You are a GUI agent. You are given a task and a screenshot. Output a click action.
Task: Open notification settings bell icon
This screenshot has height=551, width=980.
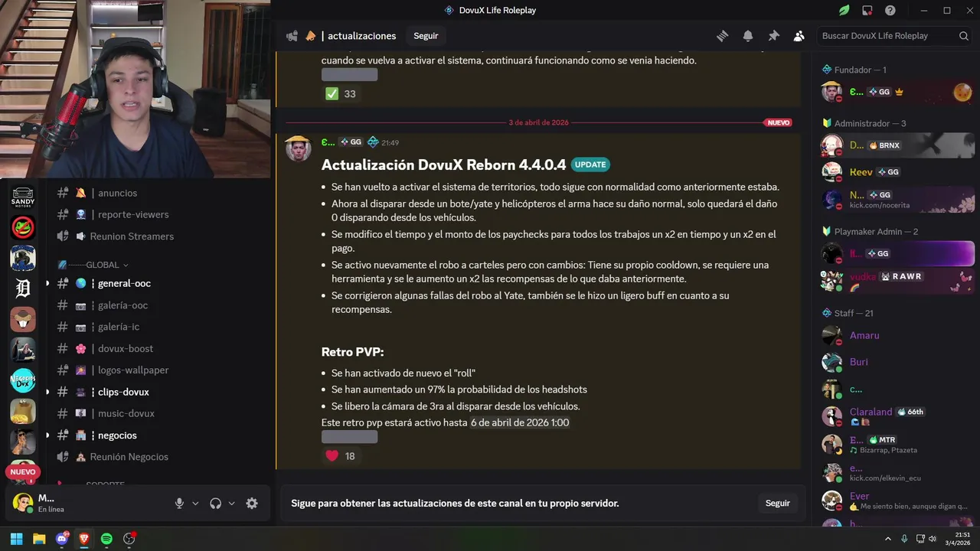coord(748,36)
